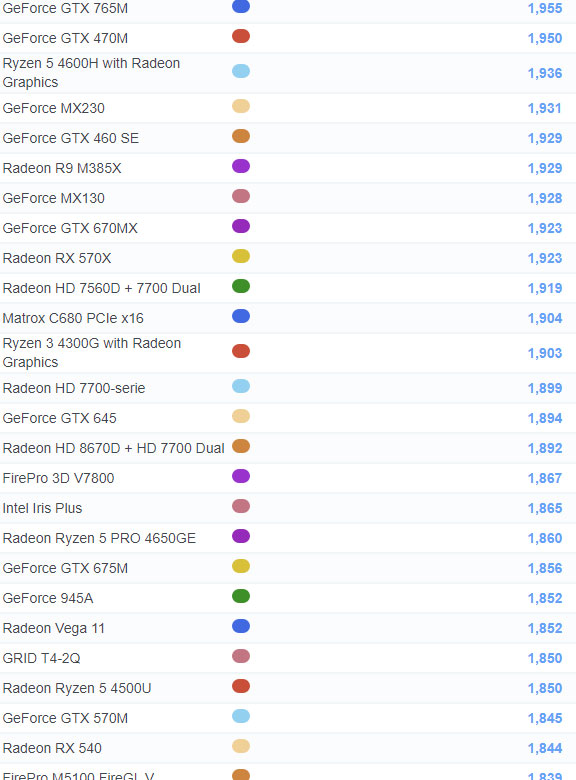
Task: Click pink swatch beside GeForce MX130
Action: click(x=241, y=196)
